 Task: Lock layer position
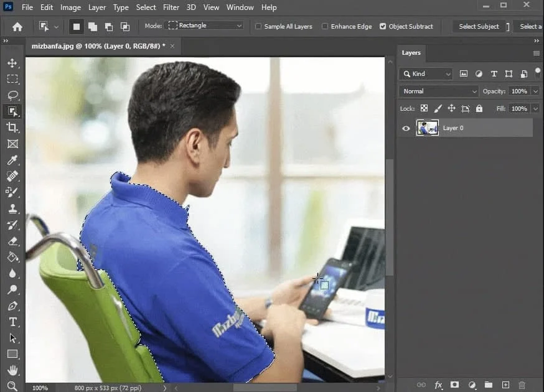coord(451,108)
